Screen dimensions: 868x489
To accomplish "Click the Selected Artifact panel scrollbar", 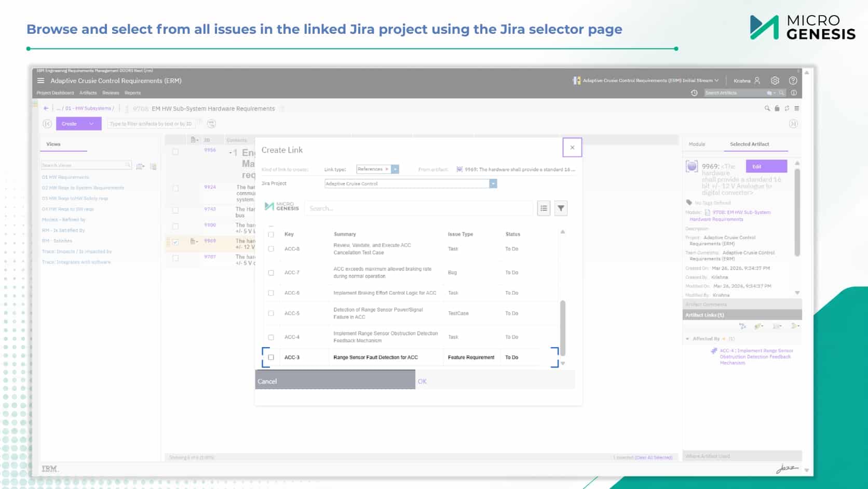I will click(797, 212).
